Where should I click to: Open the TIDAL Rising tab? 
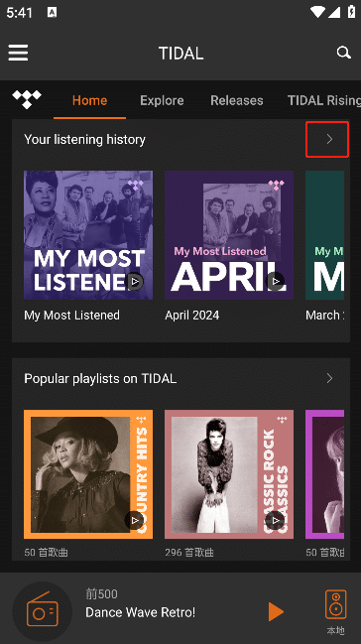tap(324, 100)
